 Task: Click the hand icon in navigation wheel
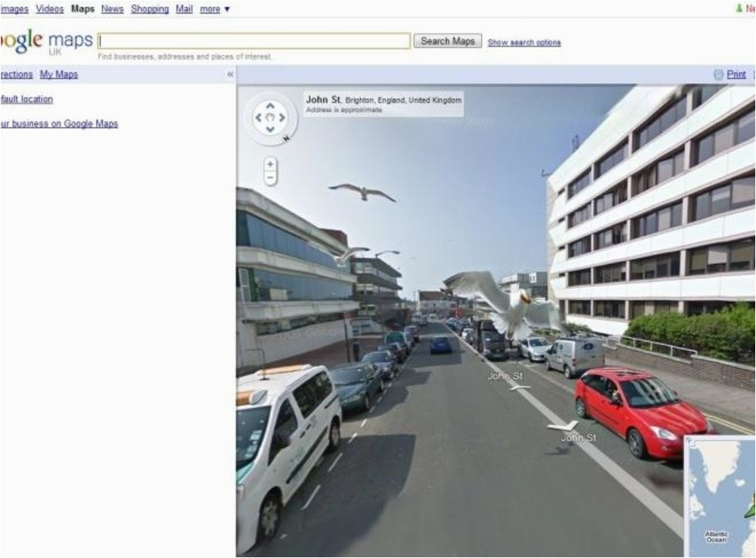click(x=270, y=117)
